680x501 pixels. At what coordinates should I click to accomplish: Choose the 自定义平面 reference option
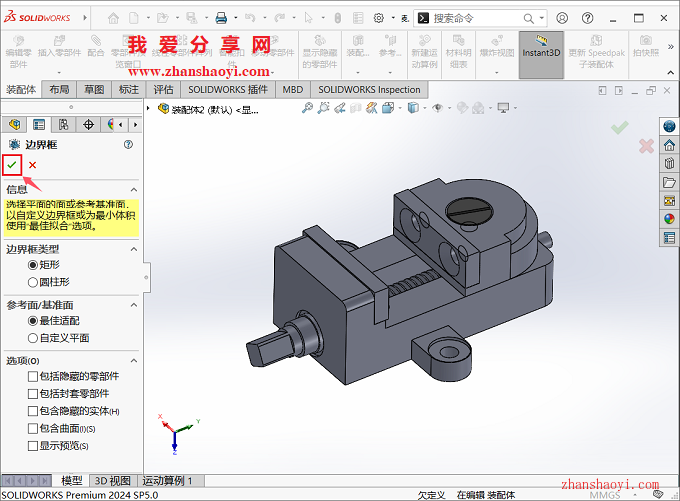[33, 338]
